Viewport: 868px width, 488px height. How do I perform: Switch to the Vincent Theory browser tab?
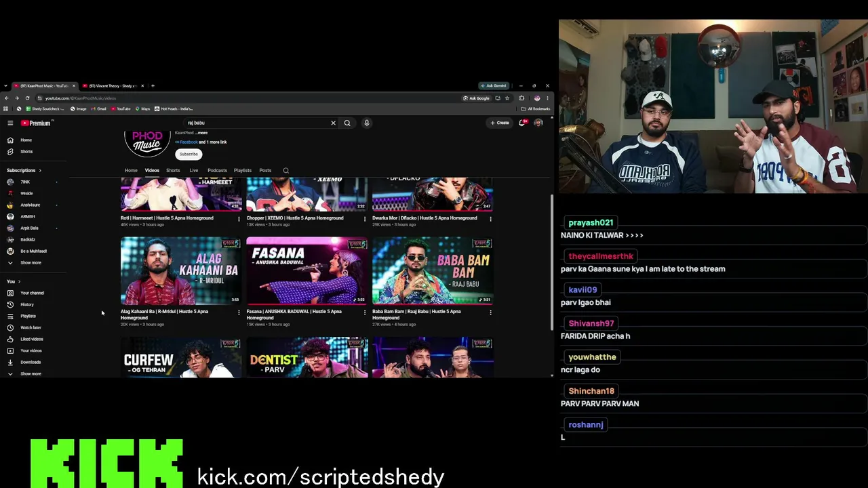pyautogui.click(x=113, y=86)
